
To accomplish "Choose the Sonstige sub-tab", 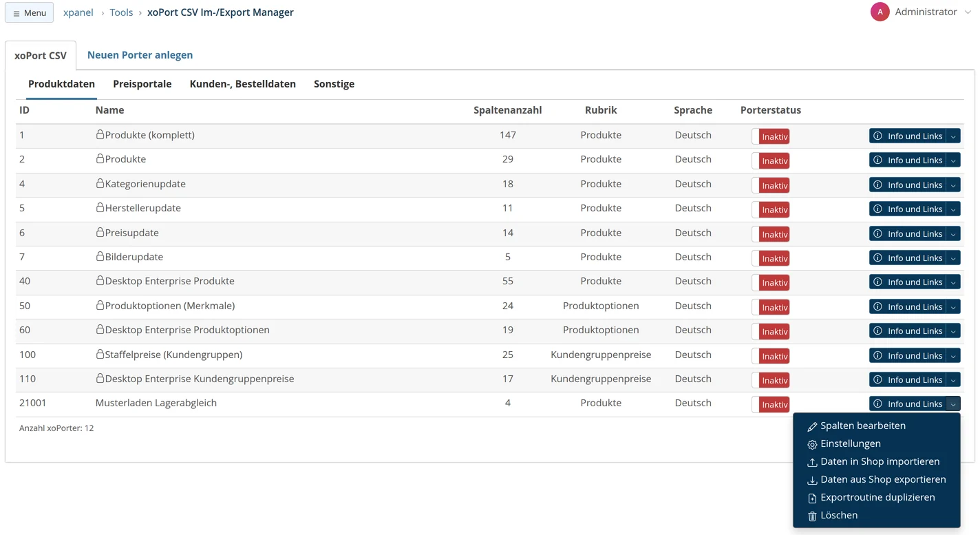I will pos(334,84).
